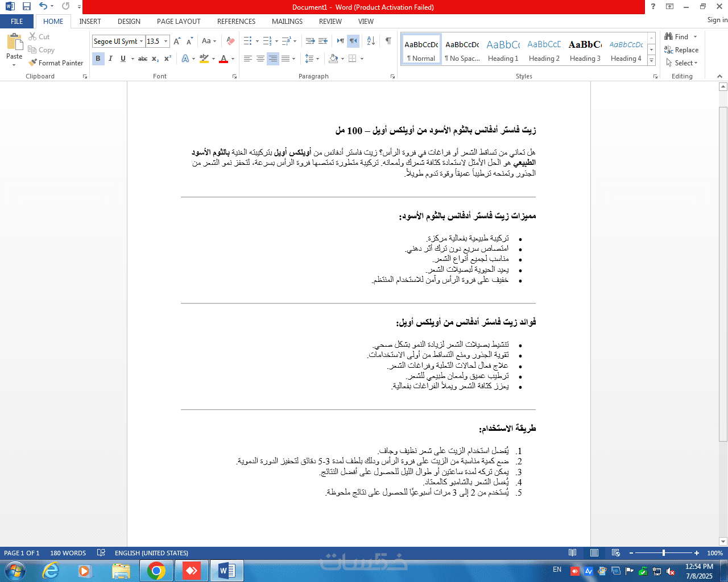Toggle Bold formatting

coord(98,59)
